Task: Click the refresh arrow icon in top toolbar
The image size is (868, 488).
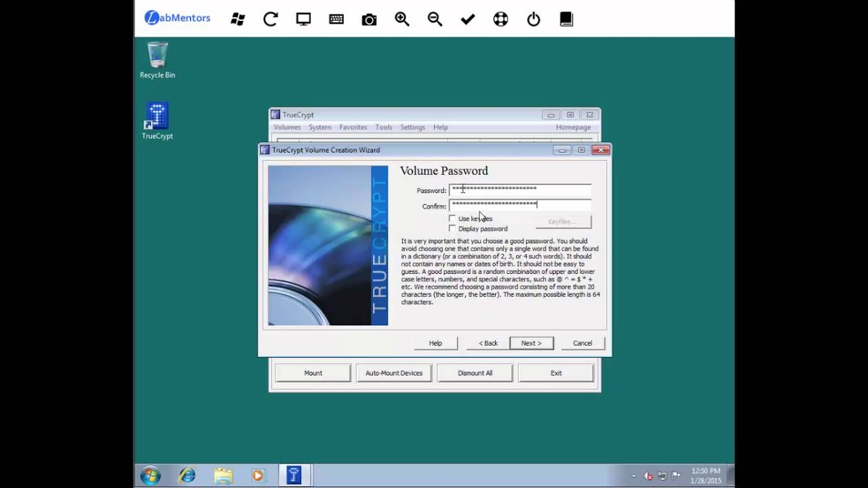Action: point(271,19)
